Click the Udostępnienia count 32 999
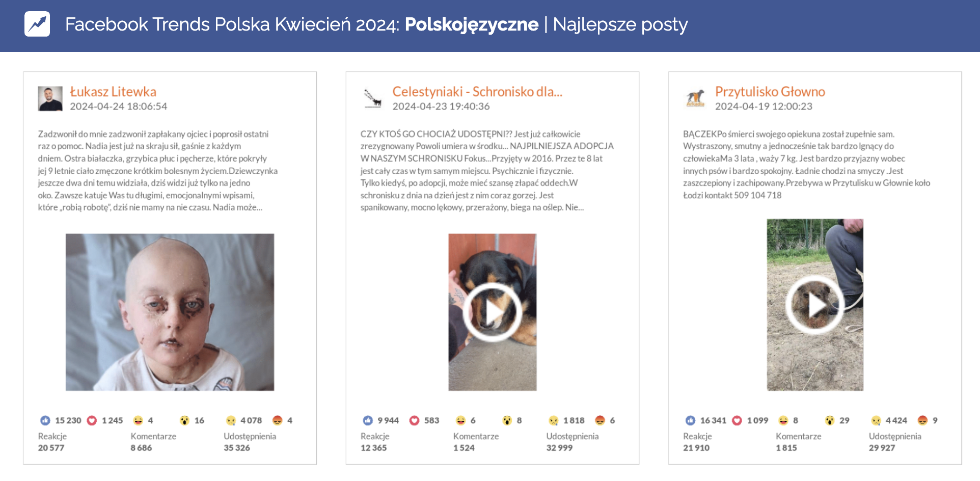 click(x=559, y=448)
